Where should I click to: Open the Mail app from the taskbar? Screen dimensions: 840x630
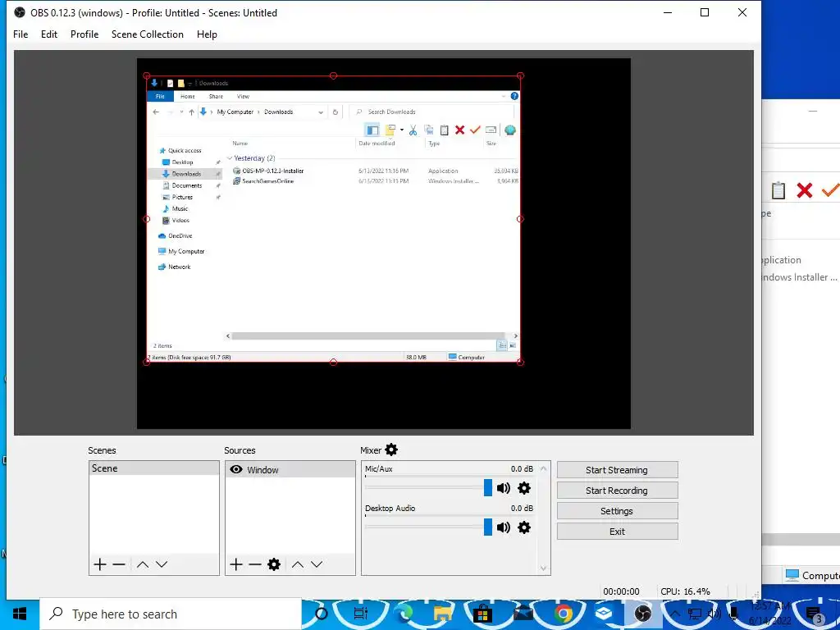(x=523, y=614)
